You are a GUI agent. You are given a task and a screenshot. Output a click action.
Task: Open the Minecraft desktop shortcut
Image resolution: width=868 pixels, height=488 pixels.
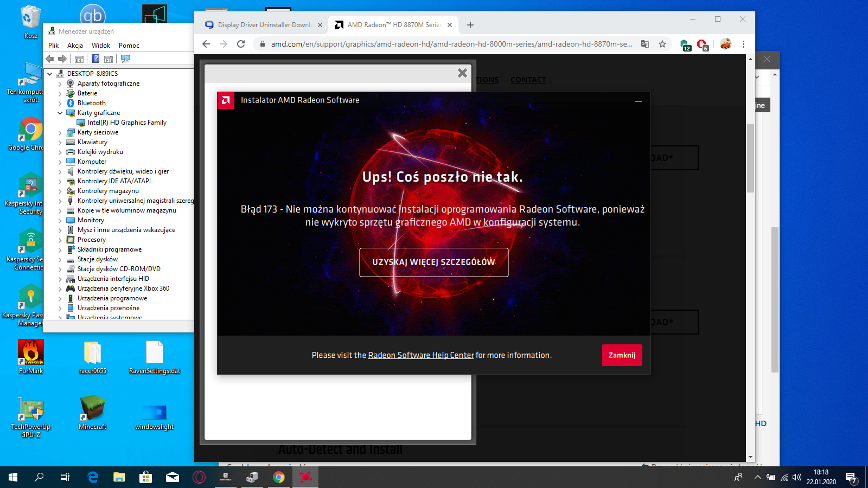click(93, 413)
